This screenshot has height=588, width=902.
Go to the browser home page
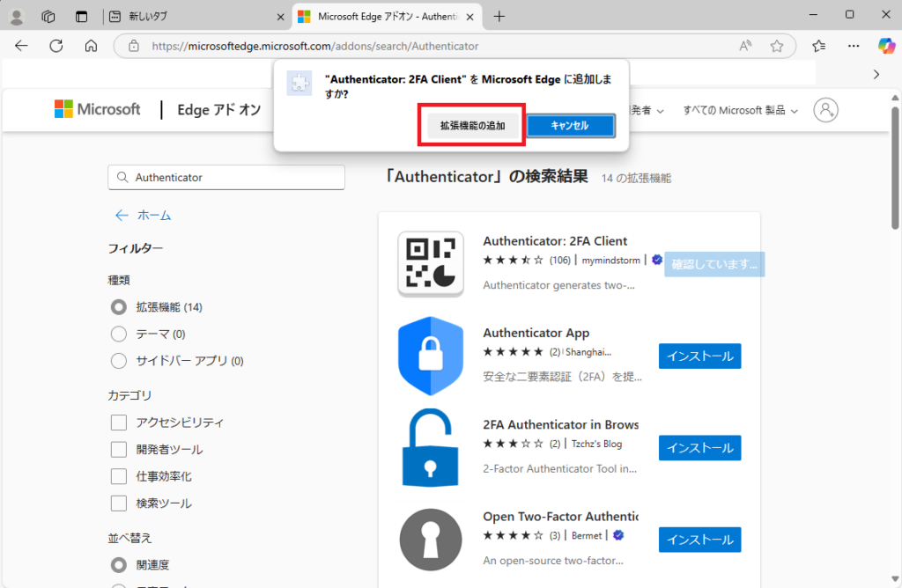(x=91, y=46)
